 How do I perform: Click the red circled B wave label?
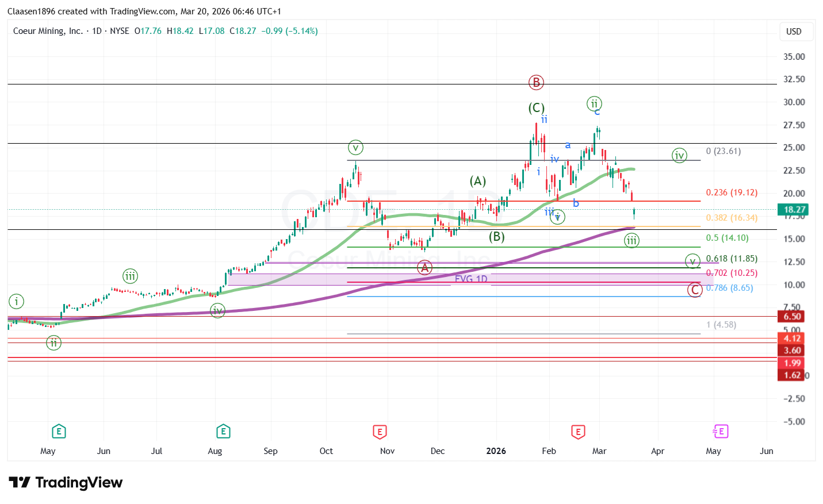536,83
